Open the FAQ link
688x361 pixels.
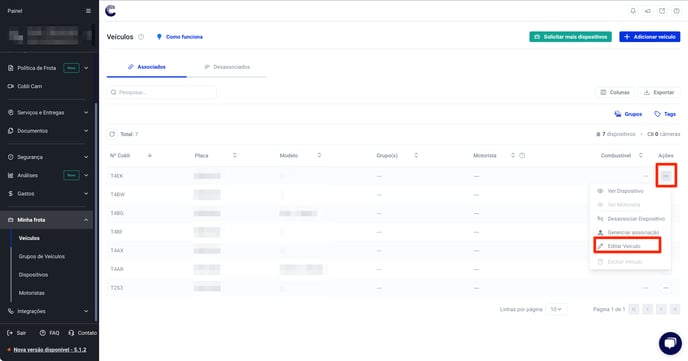coord(50,333)
